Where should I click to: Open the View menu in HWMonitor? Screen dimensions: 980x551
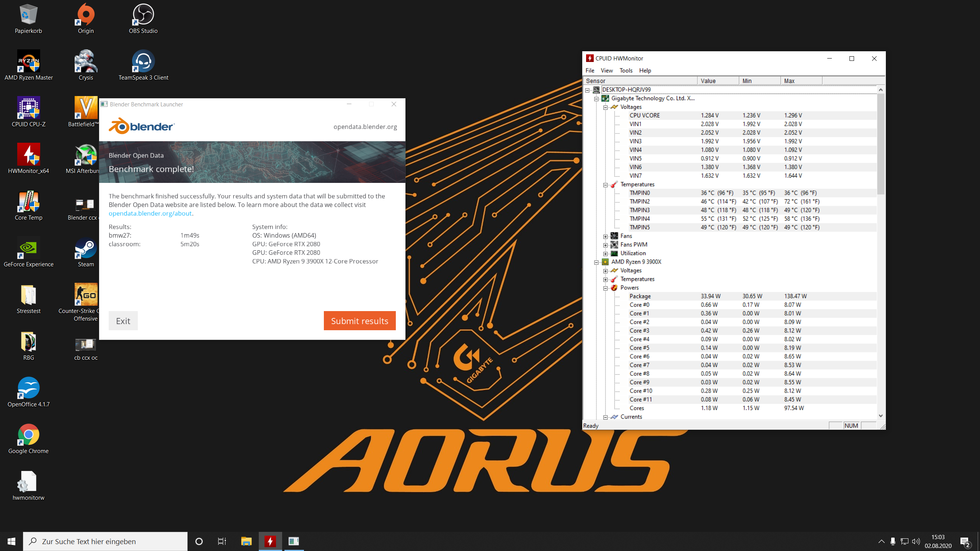click(x=606, y=70)
